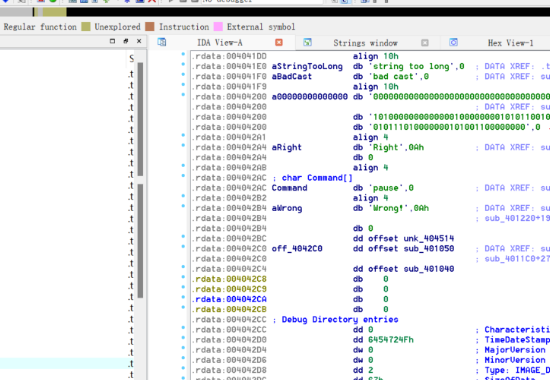This screenshot has height=380, width=550.
Task: Select the aBadCast label
Action: (291, 76)
